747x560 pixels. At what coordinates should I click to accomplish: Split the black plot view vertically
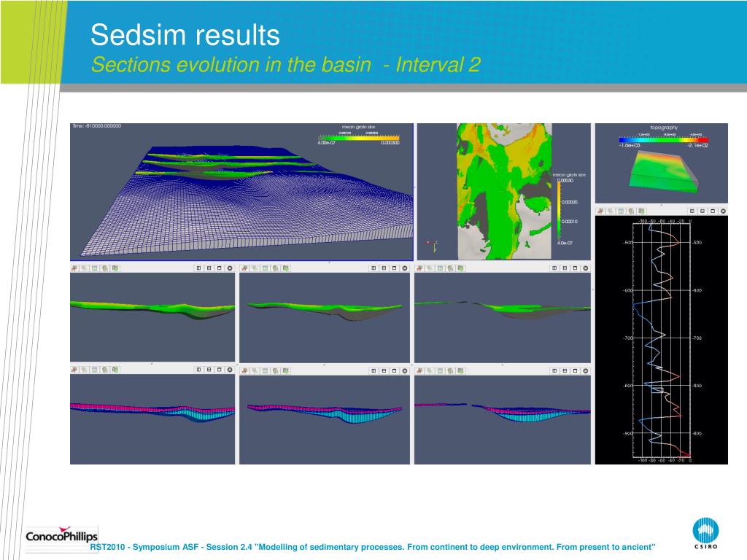(703, 211)
